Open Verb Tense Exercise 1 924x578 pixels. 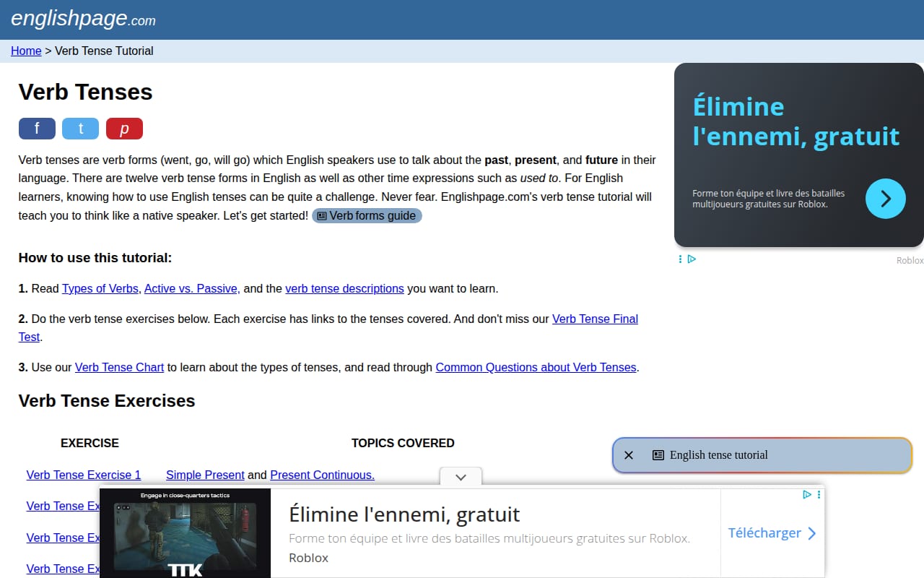click(84, 475)
